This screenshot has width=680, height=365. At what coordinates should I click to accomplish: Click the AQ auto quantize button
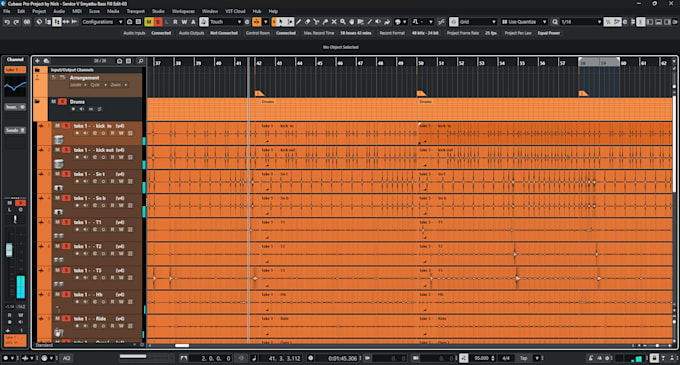click(x=66, y=358)
